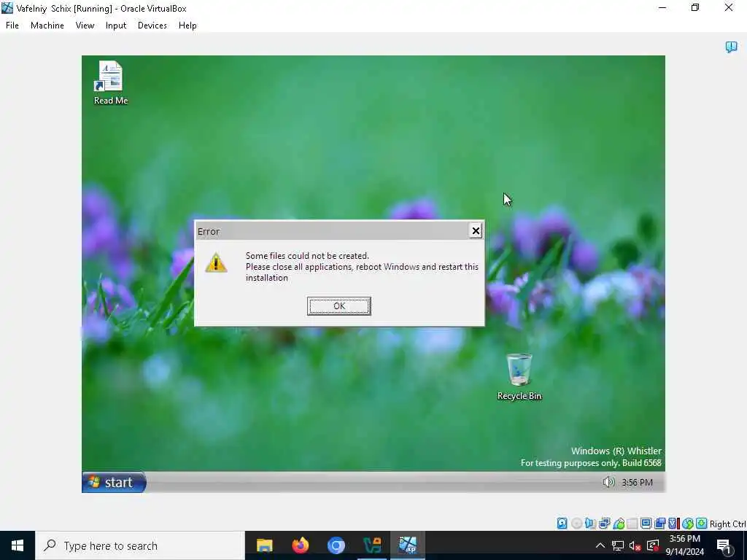This screenshot has width=747, height=560.
Task: Click the keyboard capture green arrow icon
Action: (x=701, y=524)
